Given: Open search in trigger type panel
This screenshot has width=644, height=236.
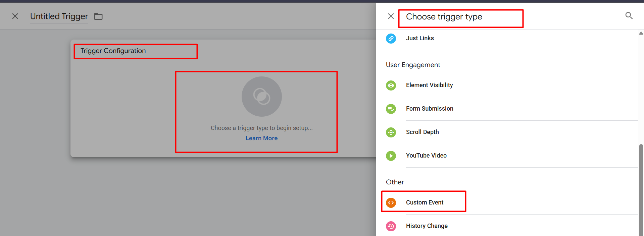Looking at the screenshot, I should pos(629,16).
